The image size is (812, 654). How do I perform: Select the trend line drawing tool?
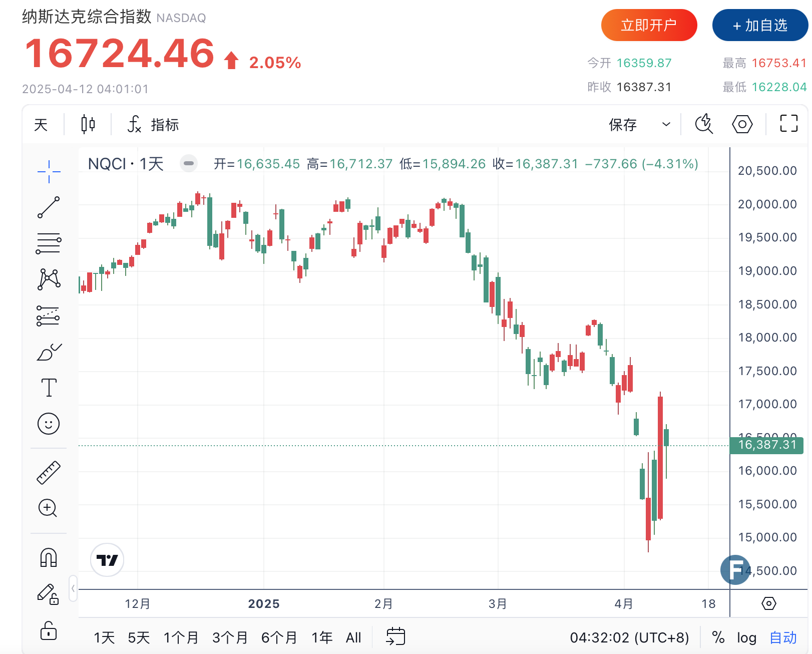(49, 207)
